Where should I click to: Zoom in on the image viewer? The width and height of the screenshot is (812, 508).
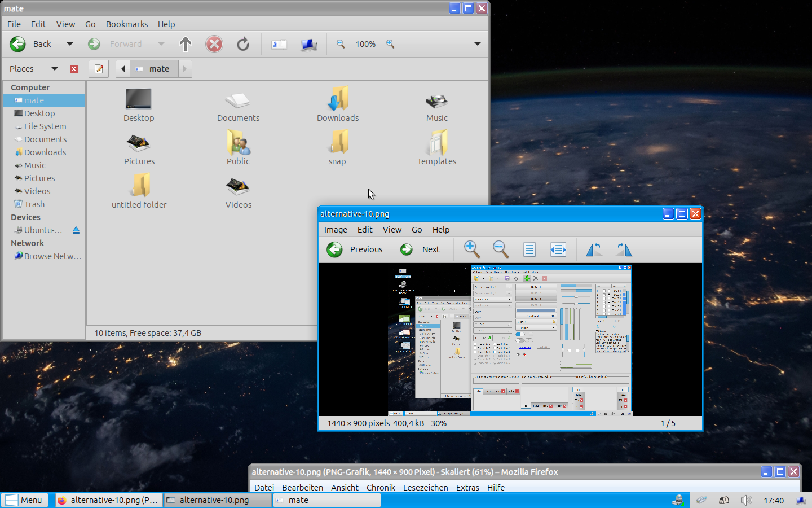point(471,249)
